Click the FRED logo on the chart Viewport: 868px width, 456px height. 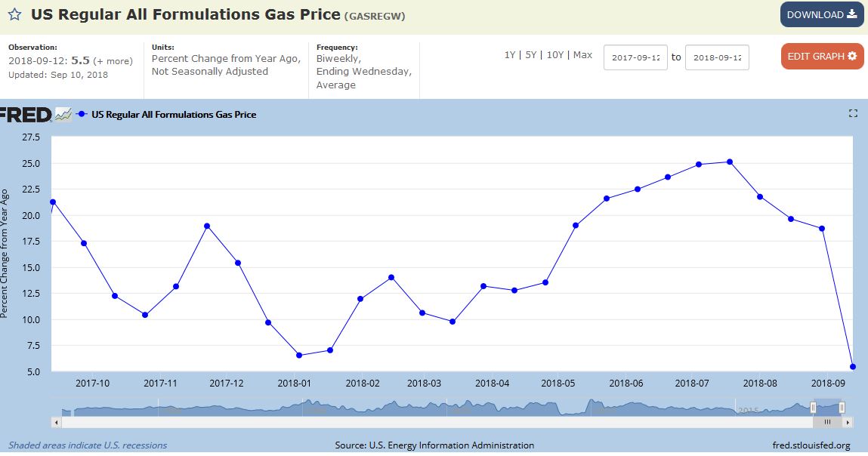pyautogui.click(x=26, y=115)
